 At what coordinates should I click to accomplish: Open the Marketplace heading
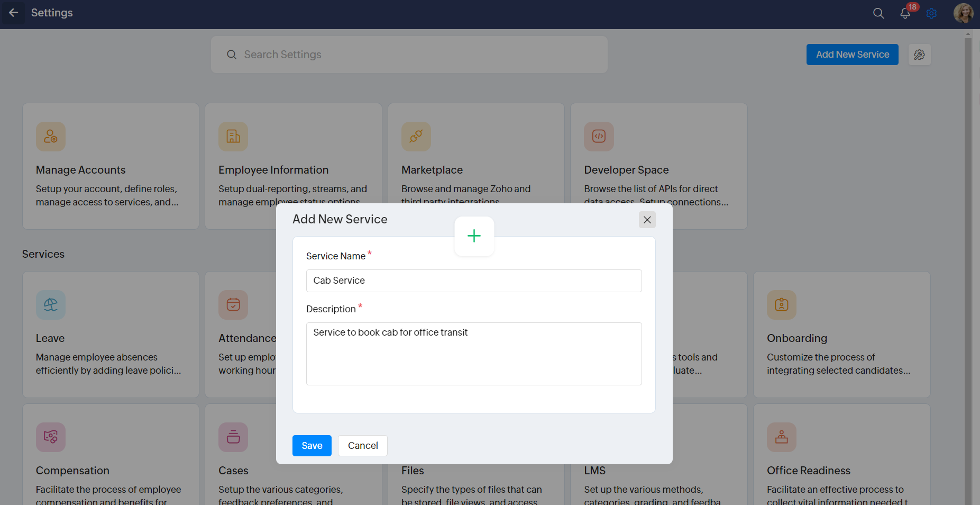point(432,170)
